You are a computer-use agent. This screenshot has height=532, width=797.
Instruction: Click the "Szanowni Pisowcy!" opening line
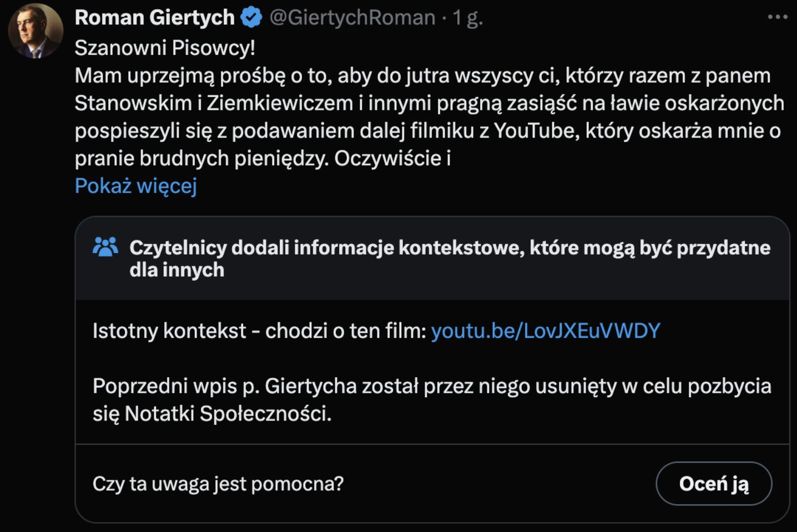coord(165,48)
